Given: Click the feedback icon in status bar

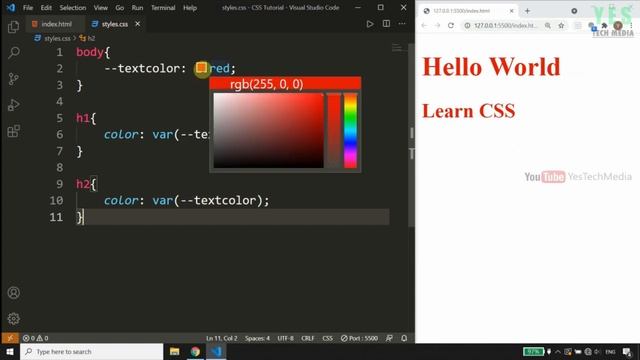Looking at the screenshot, I should [x=389, y=338].
